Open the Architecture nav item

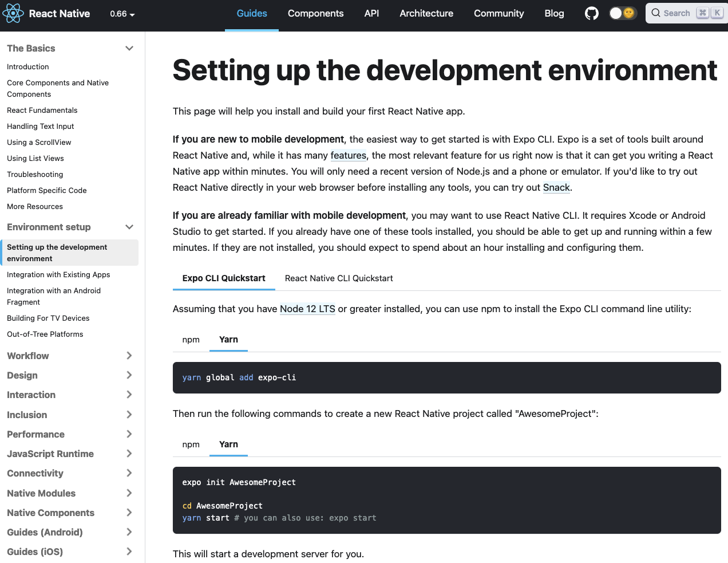pos(426,13)
